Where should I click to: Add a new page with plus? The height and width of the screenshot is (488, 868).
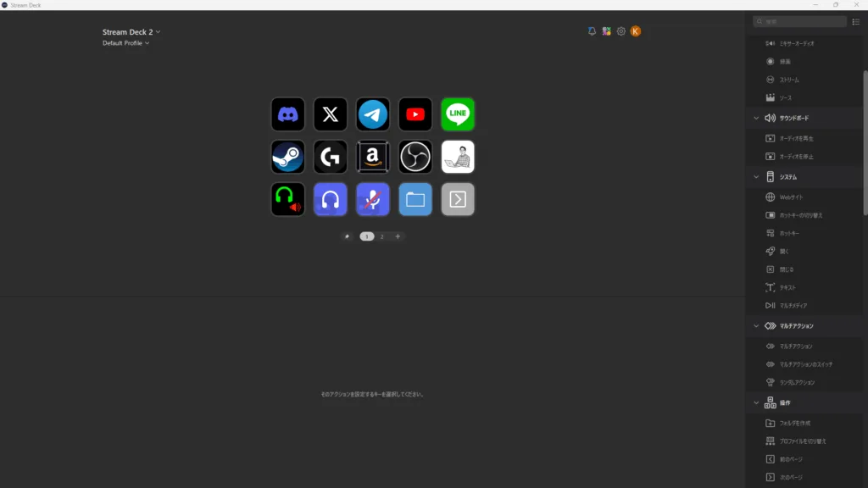398,236
